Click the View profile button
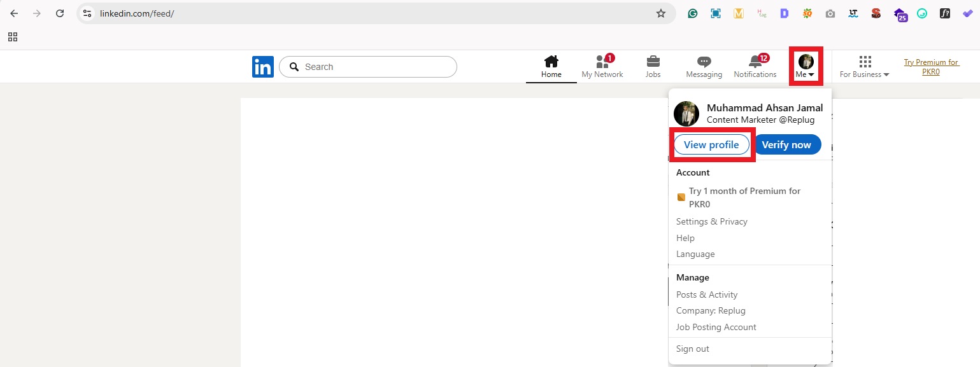Screen dimensions: 980x367 (x=711, y=144)
